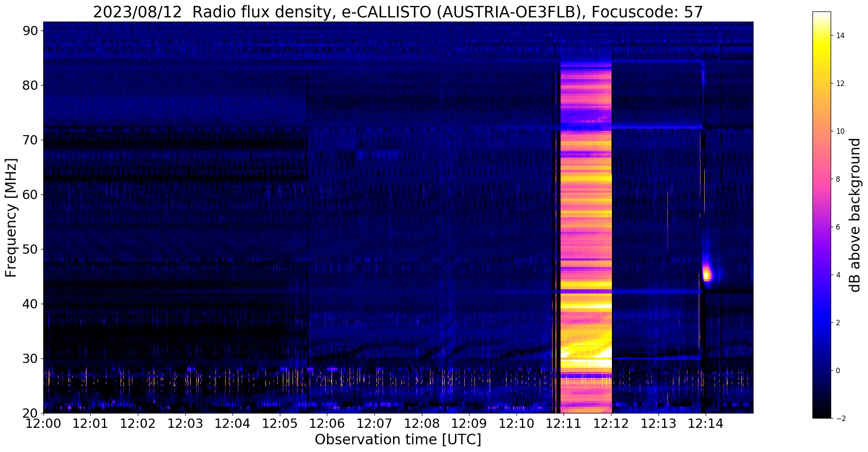Click the colorbar tick label 10
The image size is (868, 452).
[840, 131]
